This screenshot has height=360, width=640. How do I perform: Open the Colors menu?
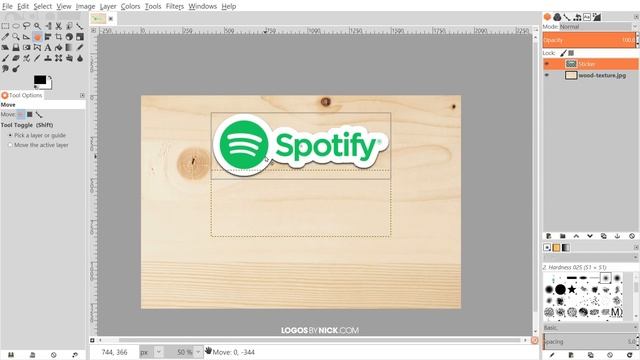[x=130, y=6]
